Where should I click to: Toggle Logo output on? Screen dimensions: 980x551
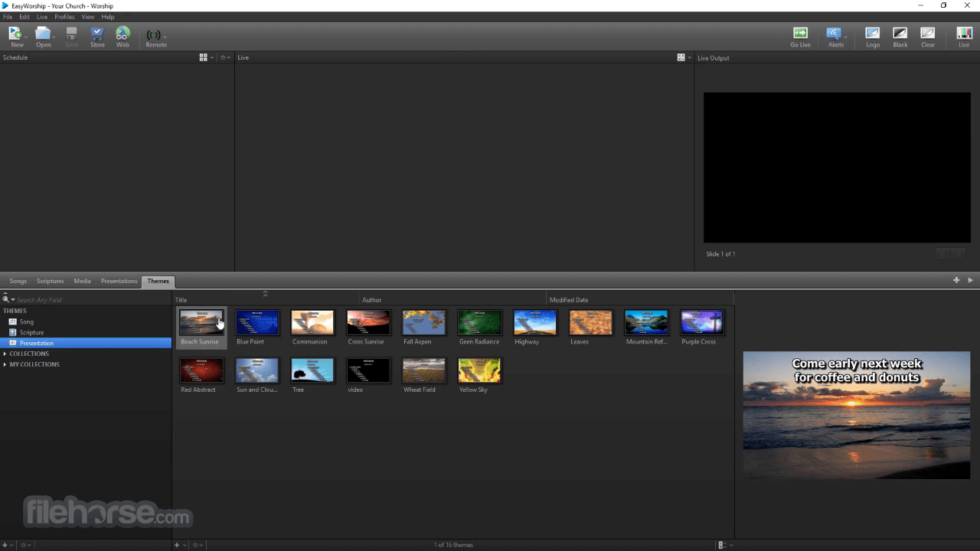(873, 33)
